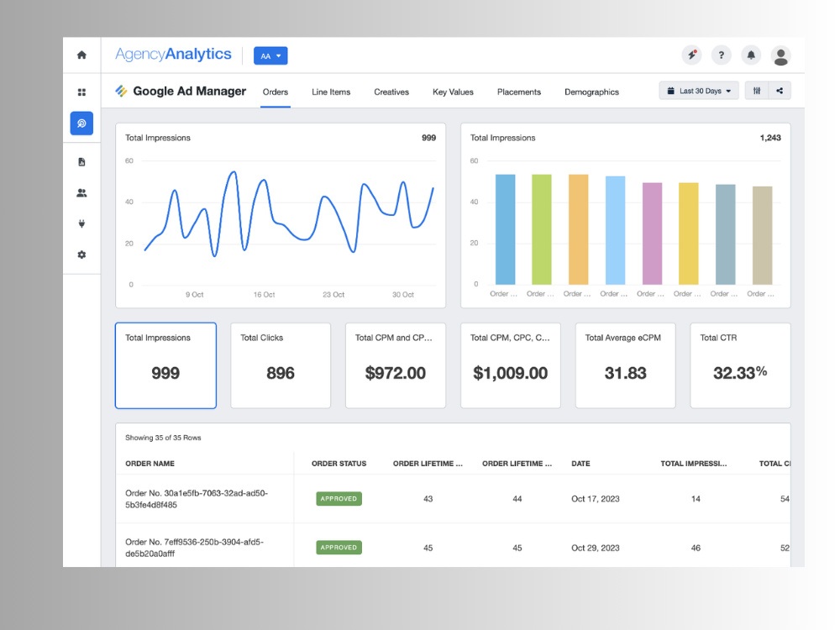Image resolution: width=840 pixels, height=630 pixels.
Task: Click the Oct 29, 2023 date cell
Action: point(596,548)
